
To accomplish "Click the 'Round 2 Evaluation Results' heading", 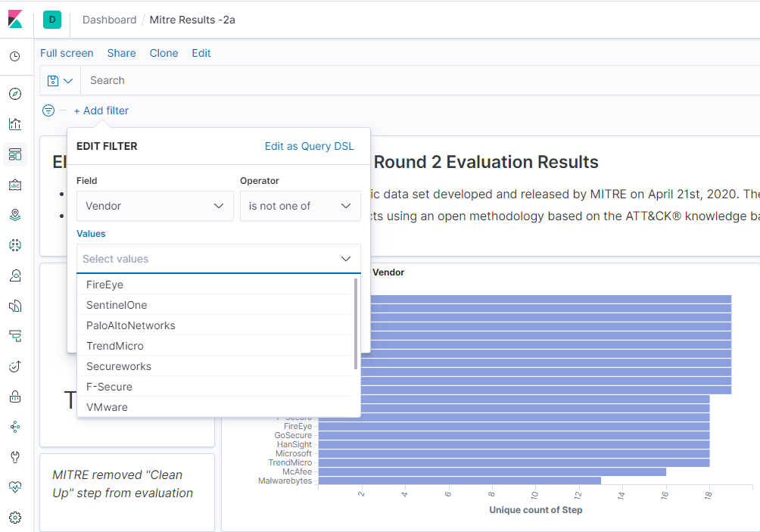I will point(486,162).
